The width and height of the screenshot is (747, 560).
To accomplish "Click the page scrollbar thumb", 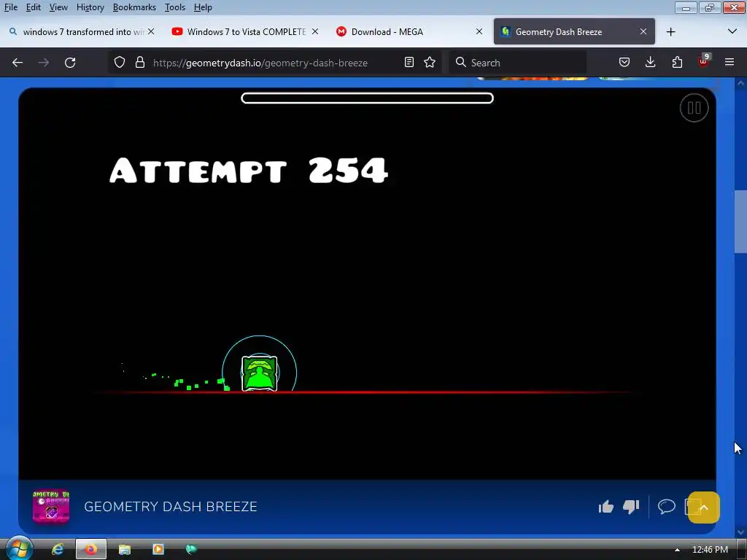I will pyautogui.click(x=740, y=222).
